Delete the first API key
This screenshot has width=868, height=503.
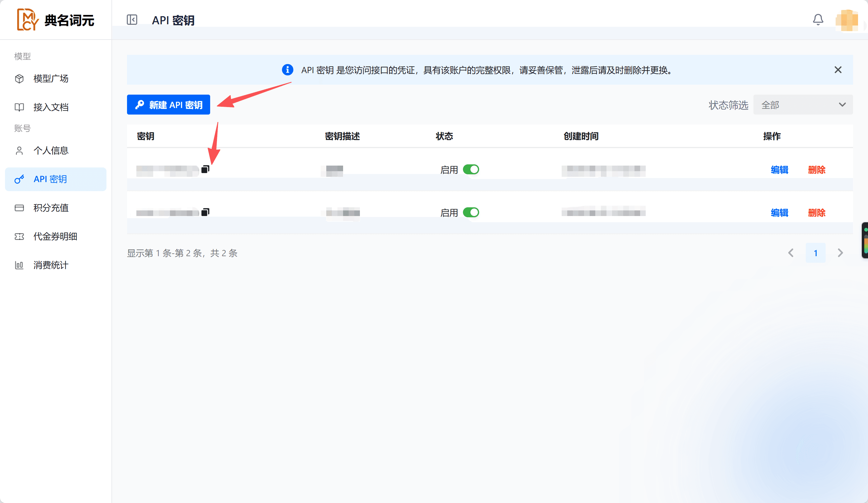(817, 170)
